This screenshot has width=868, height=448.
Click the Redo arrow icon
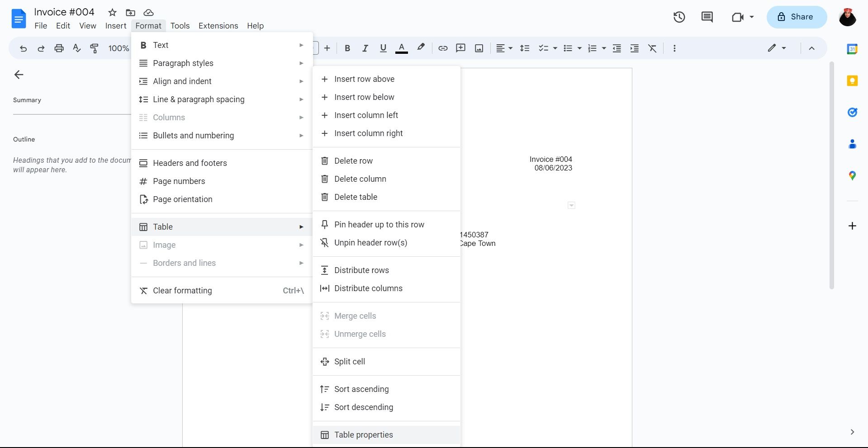[41, 48]
